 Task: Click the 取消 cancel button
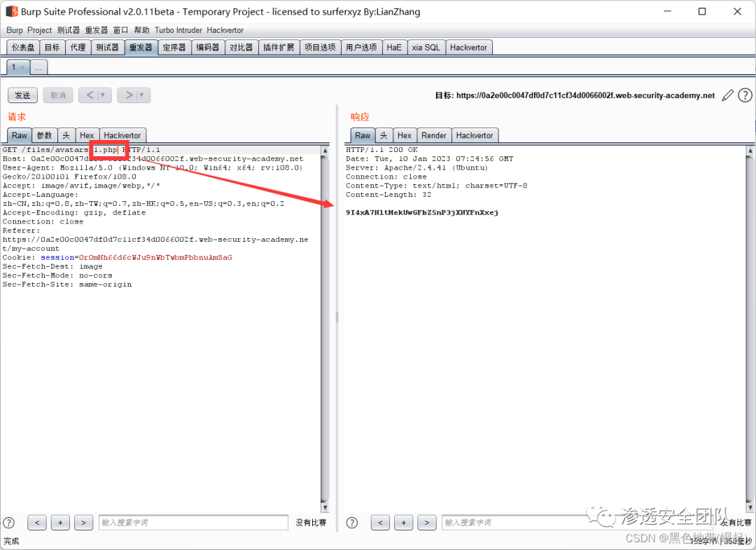(x=58, y=95)
